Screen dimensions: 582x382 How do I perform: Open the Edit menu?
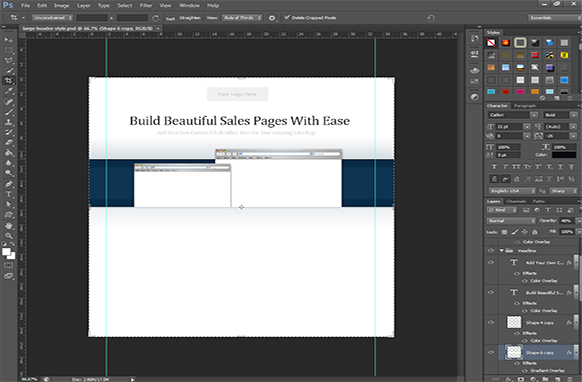click(x=42, y=6)
